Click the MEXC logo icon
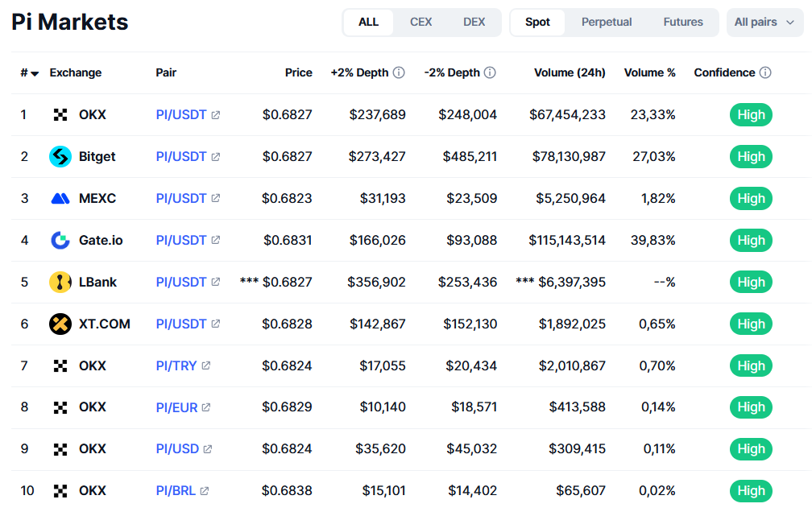 pos(60,198)
